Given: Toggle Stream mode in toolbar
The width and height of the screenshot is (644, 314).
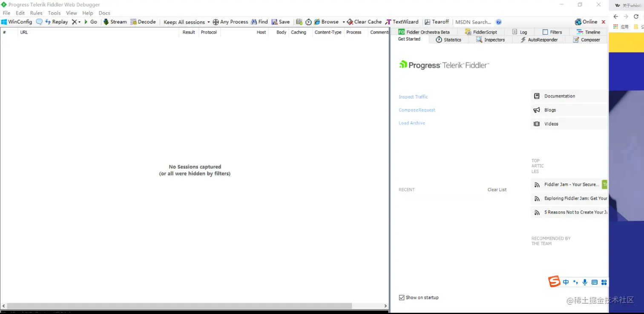Looking at the screenshot, I should tap(115, 22).
